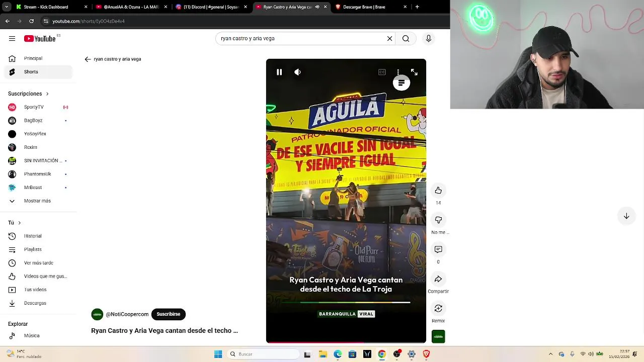
Task: Open the weather widget showing 14°C
Action: coord(23,354)
